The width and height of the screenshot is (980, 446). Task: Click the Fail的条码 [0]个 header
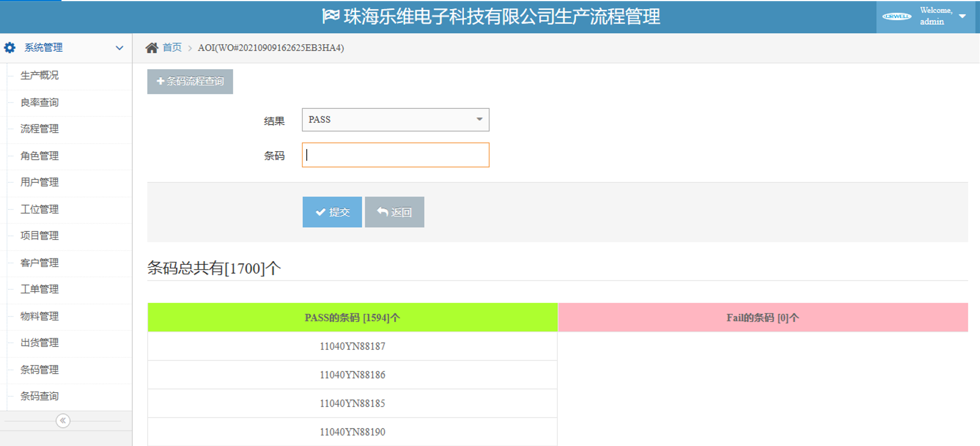click(763, 318)
